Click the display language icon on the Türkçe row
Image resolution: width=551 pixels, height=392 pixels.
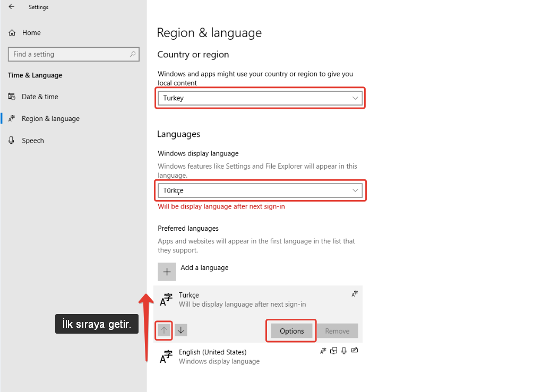click(355, 293)
